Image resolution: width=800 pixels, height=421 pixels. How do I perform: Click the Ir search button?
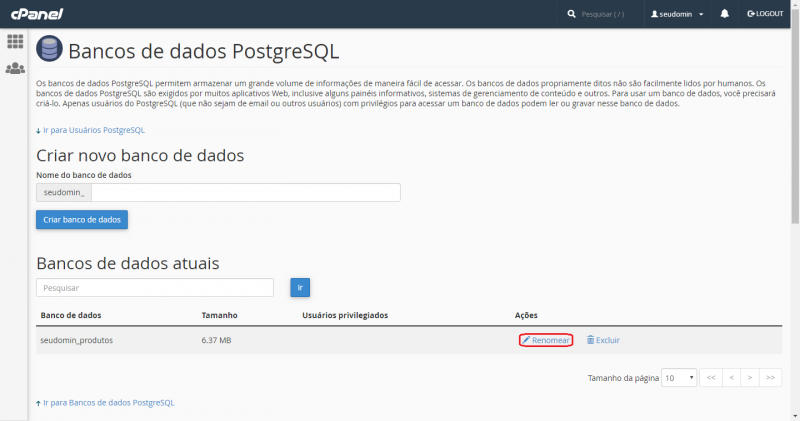[x=300, y=287]
